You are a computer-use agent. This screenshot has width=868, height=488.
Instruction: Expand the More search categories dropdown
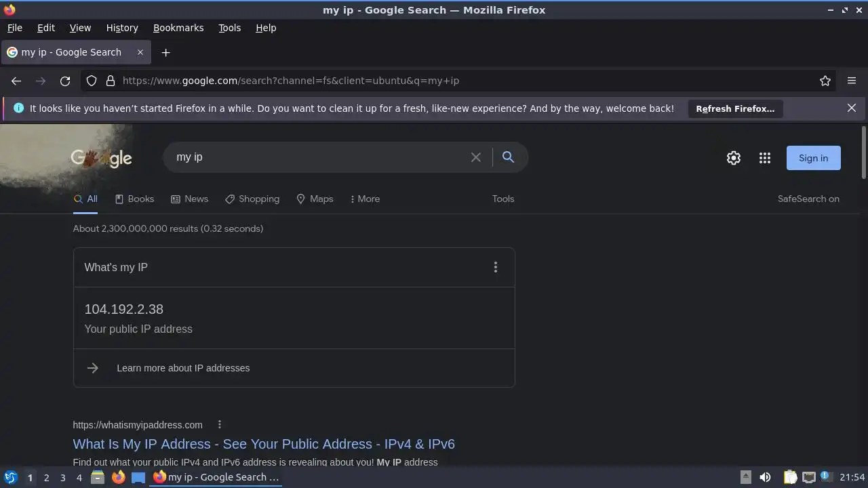click(x=365, y=199)
